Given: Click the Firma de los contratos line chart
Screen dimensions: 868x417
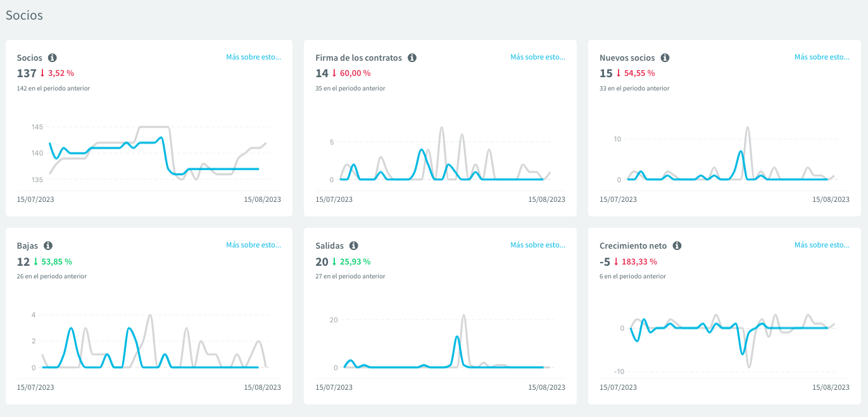Looking at the screenshot, I should point(440,154).
